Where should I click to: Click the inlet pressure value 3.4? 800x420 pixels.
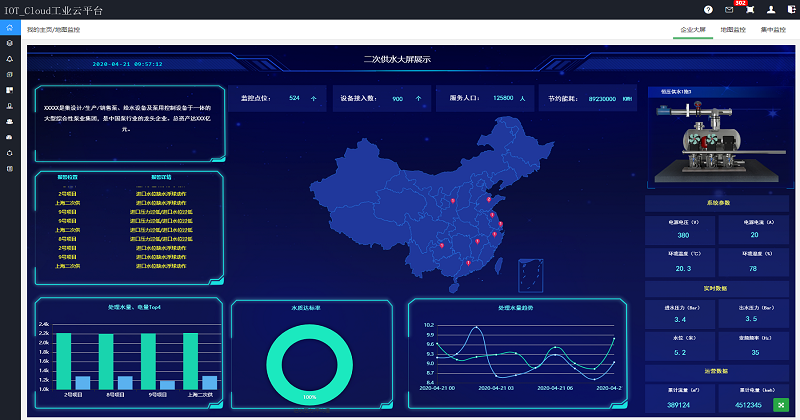pos(680,319)
